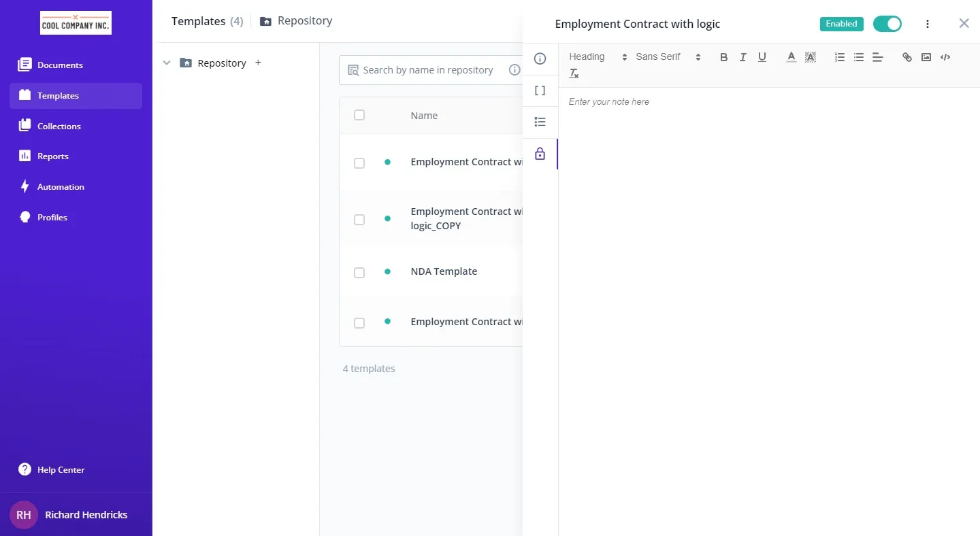
Task: Insert a link using the link icon
Action: pyautogui.click(x=906, y=57)
